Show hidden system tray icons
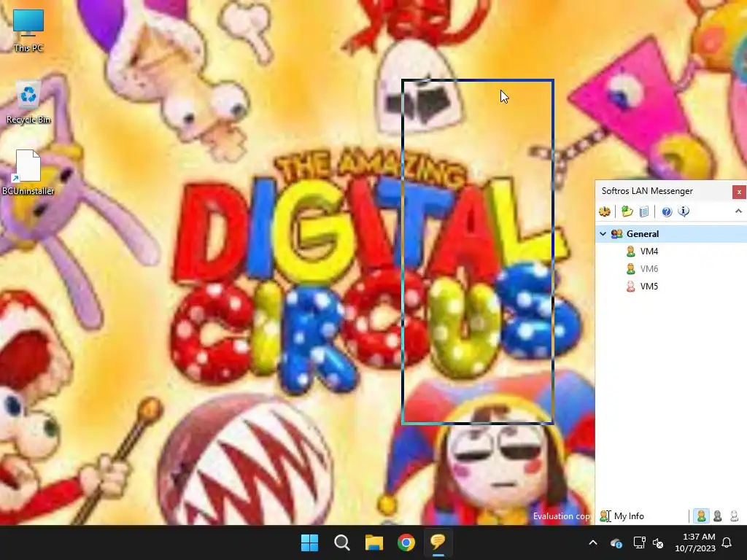 [x=593, y=542]
